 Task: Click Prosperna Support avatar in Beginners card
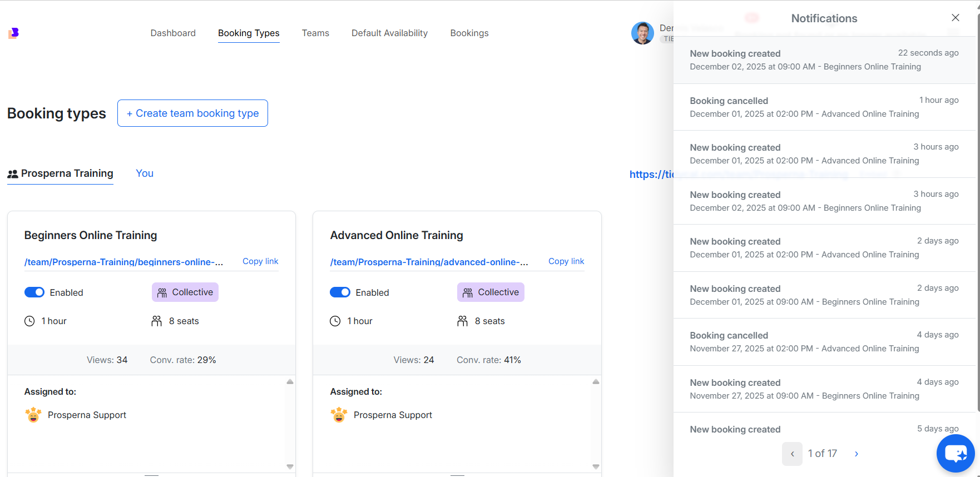point(33,415)
